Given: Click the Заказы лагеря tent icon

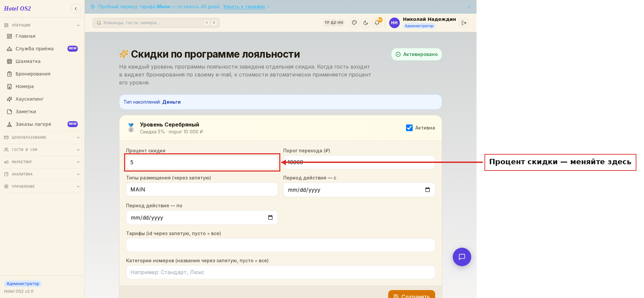Looking at the screenshot, I should coord(10,124).
